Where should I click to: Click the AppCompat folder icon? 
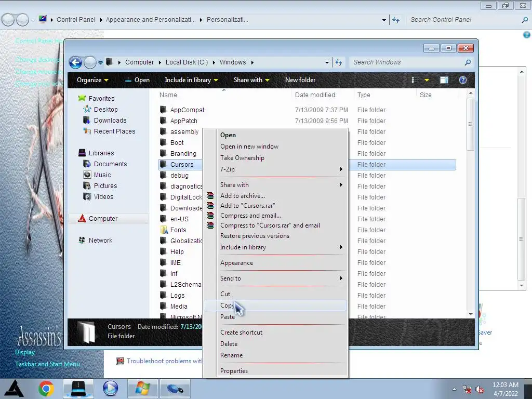164,110
